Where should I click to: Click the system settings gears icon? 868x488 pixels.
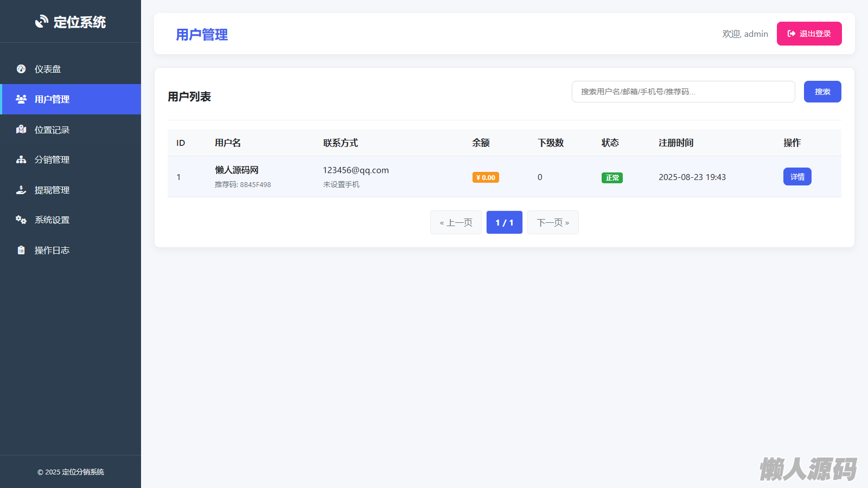click(21, 220)
